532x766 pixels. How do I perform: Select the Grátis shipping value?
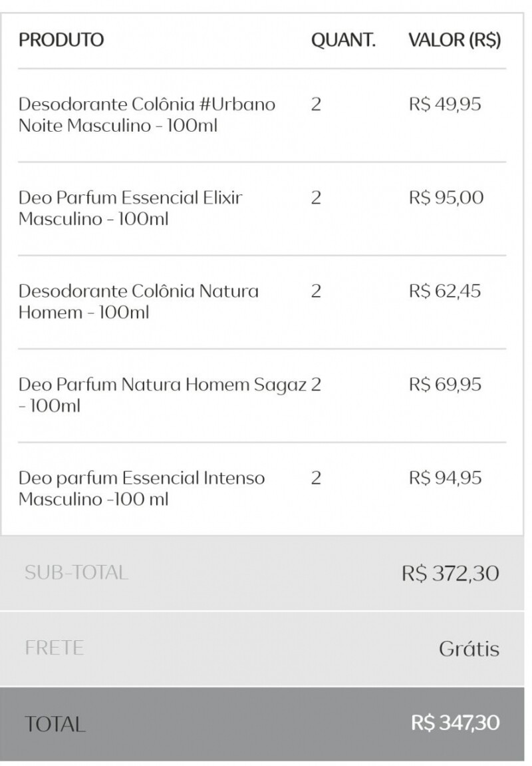pyautogui.click(x=469, y=648)
